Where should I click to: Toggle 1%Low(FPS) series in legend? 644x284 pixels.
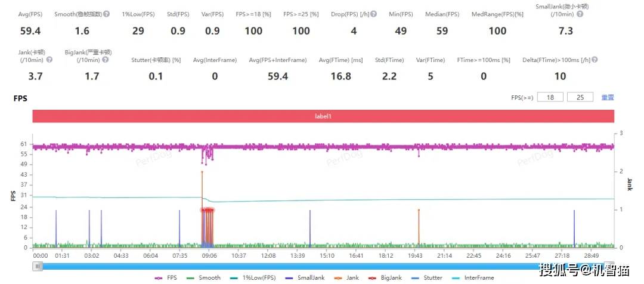pyautogui.click(x=253, y=278)
